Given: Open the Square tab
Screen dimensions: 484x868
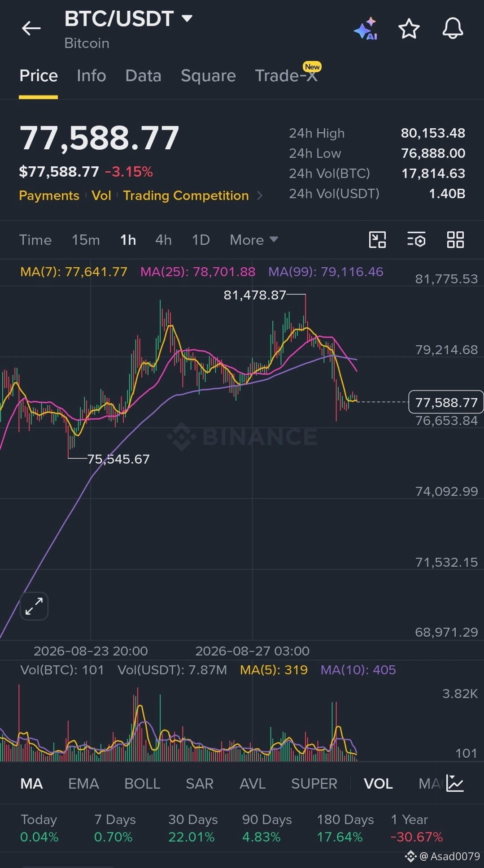Looking at the screenshot, I should [208, 76].
